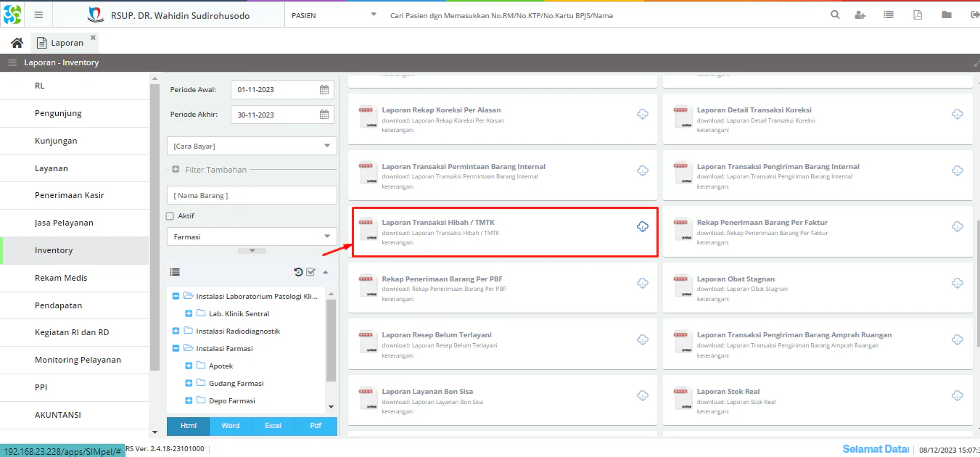Viewport: 980px width, 457px height.
Task: Close the Laporan tab
Action: pos(93,37)
